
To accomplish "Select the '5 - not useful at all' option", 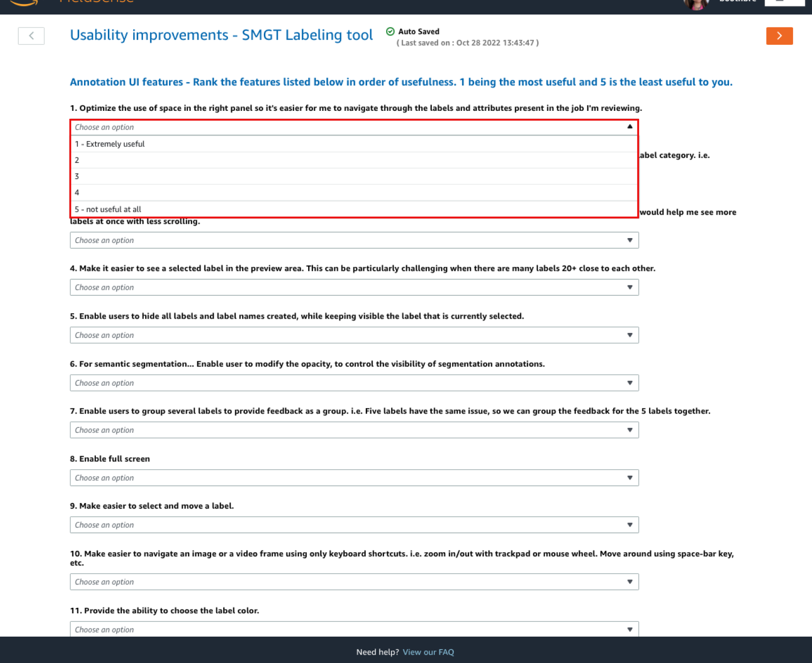I will 354,209.
